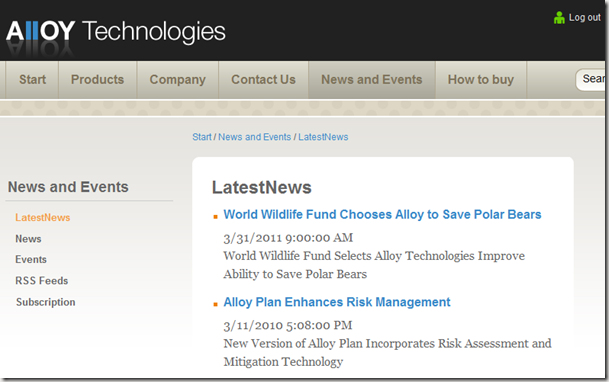Click the green user Log out icon

point(559,17)
